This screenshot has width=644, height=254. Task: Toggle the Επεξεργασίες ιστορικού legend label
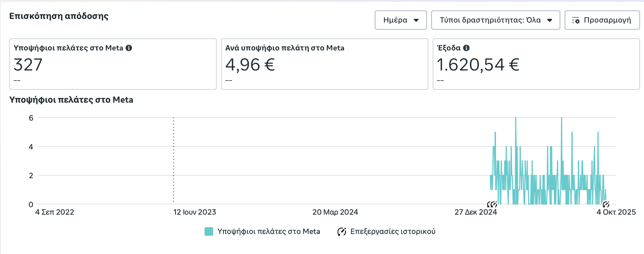click(393, 231)
